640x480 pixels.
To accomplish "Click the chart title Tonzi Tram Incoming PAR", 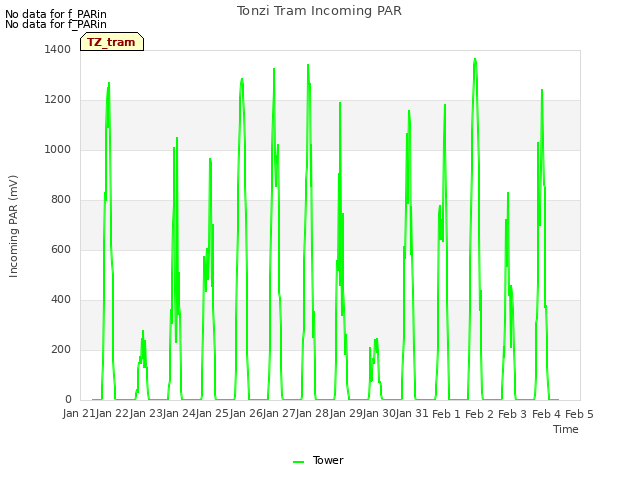I will click(x=319, y=11).
